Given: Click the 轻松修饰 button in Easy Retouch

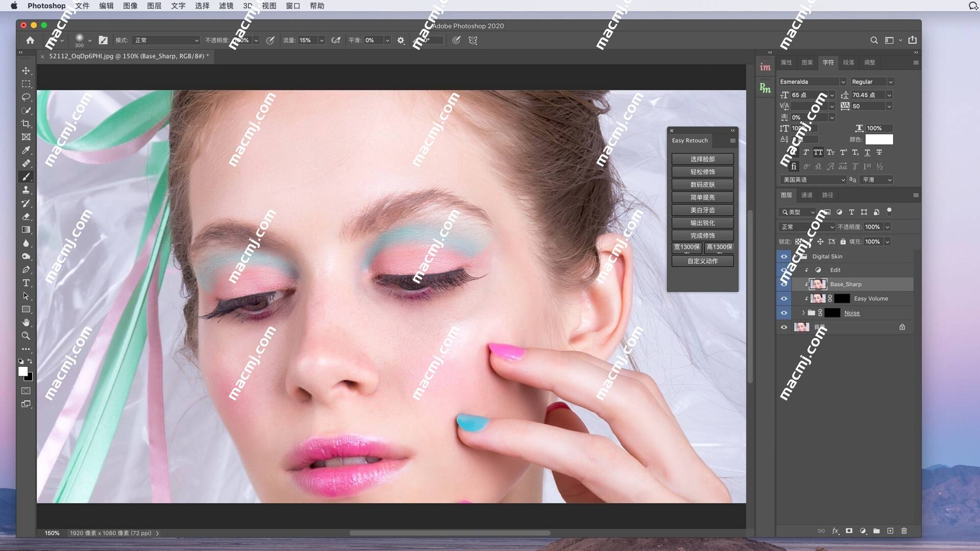Looking at the screenshot, I should coord(702,171).
